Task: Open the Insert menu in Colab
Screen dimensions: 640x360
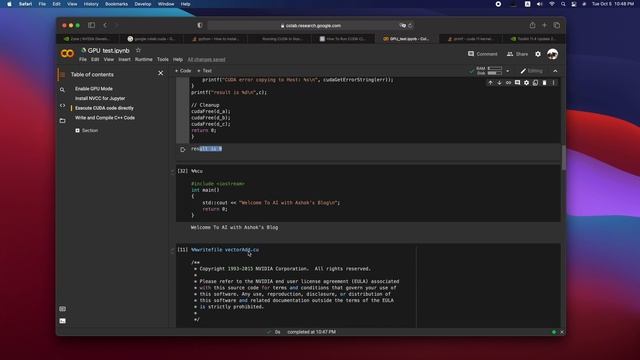Action: (124, 60)
